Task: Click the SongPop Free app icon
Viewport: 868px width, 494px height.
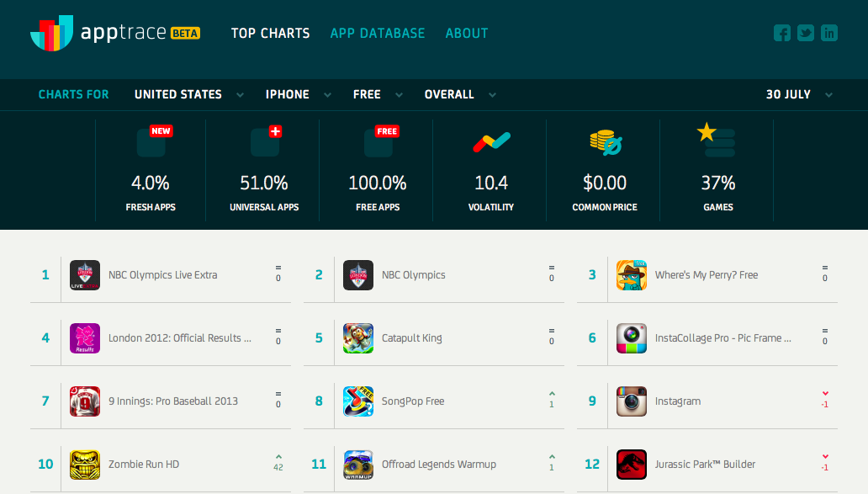Action: click(x=358, y=401)
